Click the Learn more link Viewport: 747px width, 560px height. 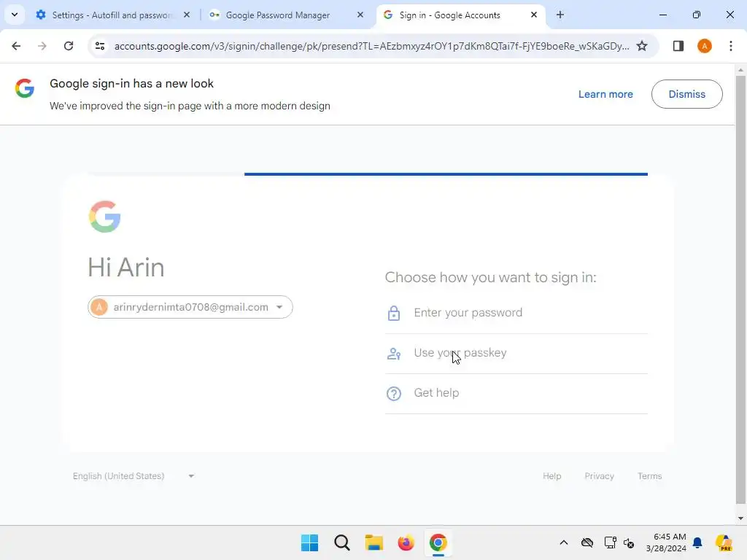point(605,94)
